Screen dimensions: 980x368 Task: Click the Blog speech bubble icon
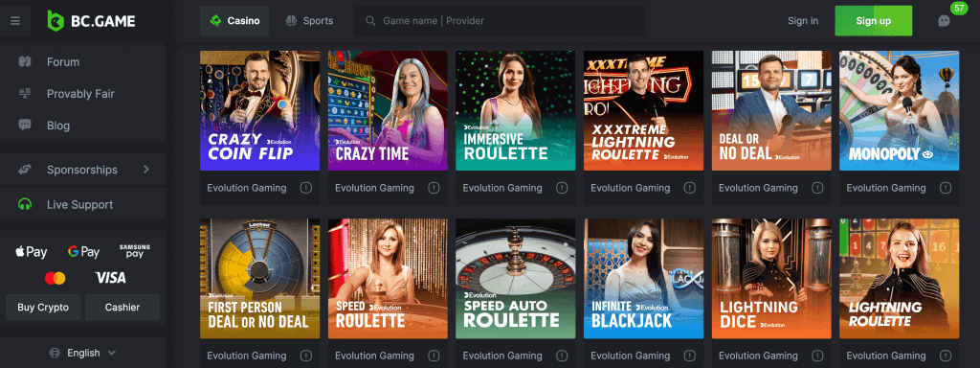pyautogui.click(x=25, y=126)
